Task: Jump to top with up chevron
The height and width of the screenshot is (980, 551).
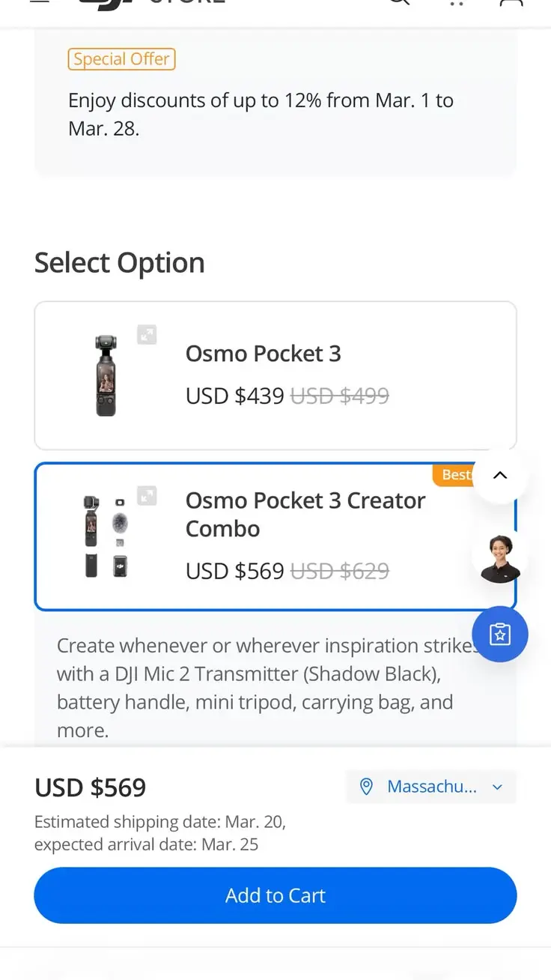Action: 500,475
